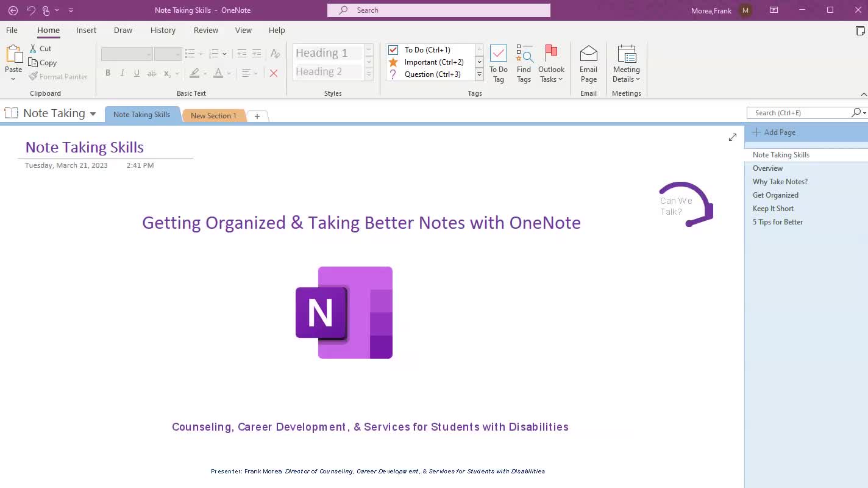Open the Outlook Tasks dropdown

click(x=551, y=63)
